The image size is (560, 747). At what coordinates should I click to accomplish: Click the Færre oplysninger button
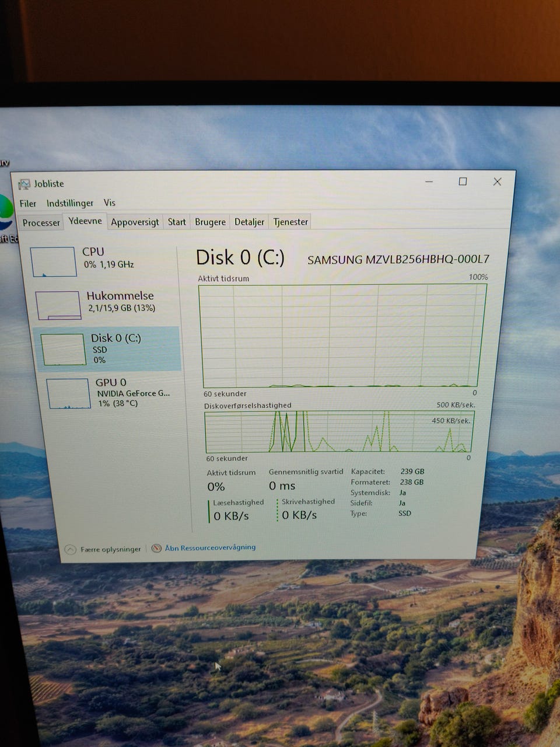click(103, 549)
